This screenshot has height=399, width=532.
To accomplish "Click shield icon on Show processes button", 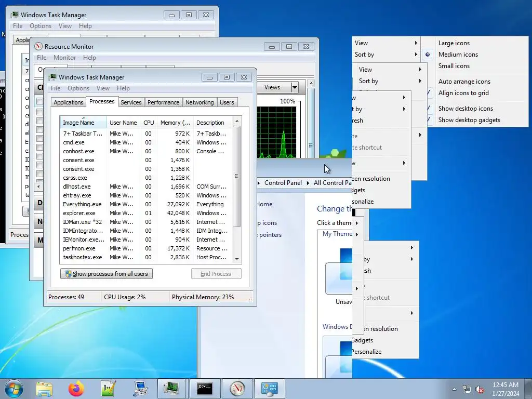I will click(x=68, y=274).
